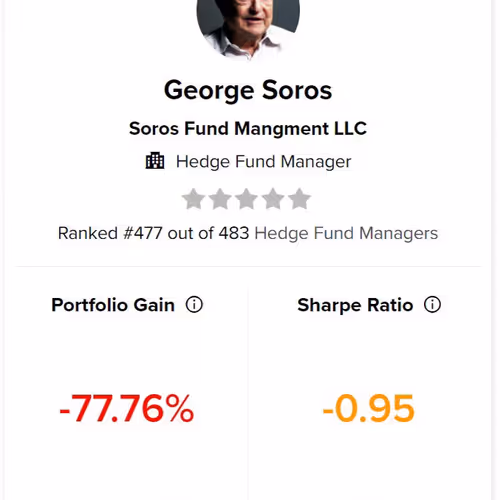Click the Portfolio Gain info icon
The height and width of the screenshot is (500, 500).
(194, 305)
